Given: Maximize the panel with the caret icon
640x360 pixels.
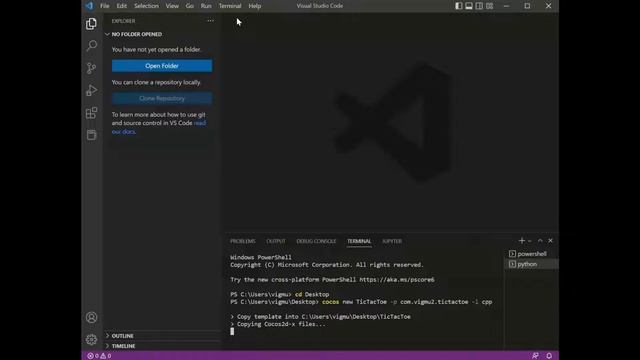Looking at the screenshot, I should pos(540,241).
